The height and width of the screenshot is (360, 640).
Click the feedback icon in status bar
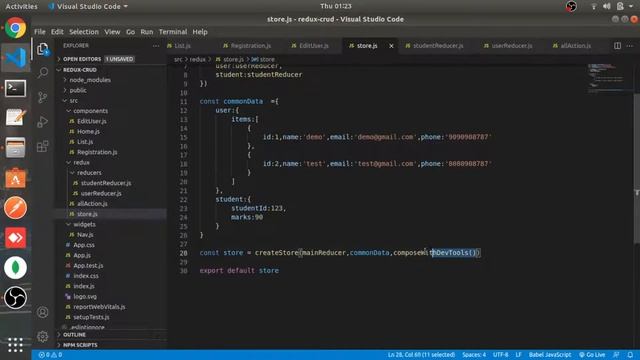[616, 355]
